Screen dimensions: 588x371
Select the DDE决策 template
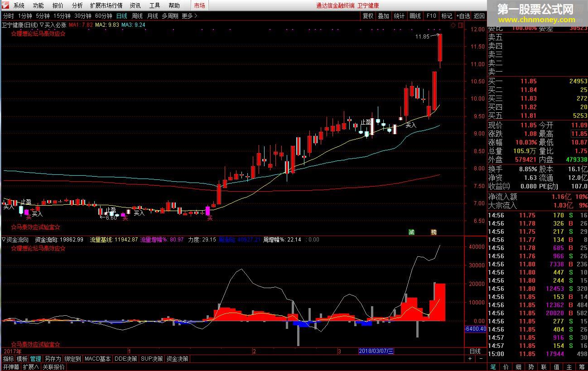coord(126,359)
